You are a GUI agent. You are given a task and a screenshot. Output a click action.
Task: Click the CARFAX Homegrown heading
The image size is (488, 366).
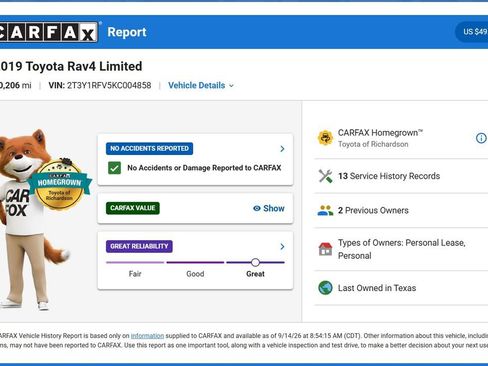[x=380, y=133]
